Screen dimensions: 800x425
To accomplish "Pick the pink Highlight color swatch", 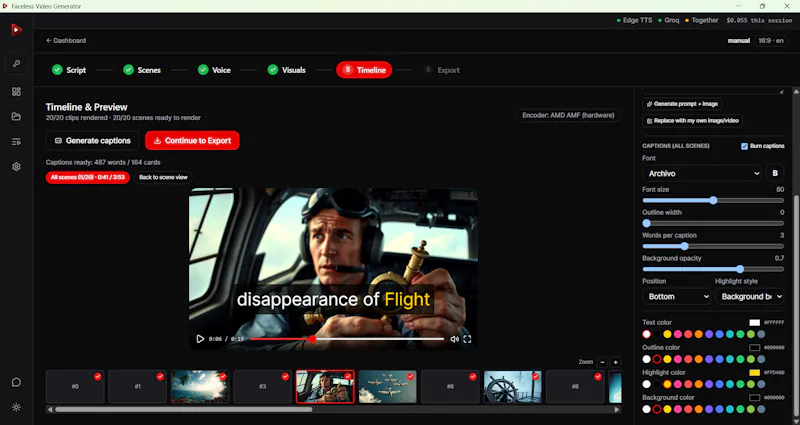I will coord(678,384).
